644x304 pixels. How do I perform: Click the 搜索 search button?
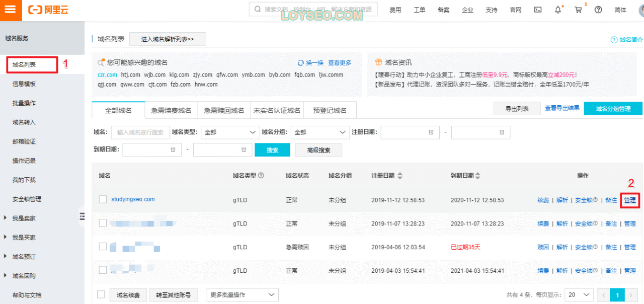pos(272,149)
